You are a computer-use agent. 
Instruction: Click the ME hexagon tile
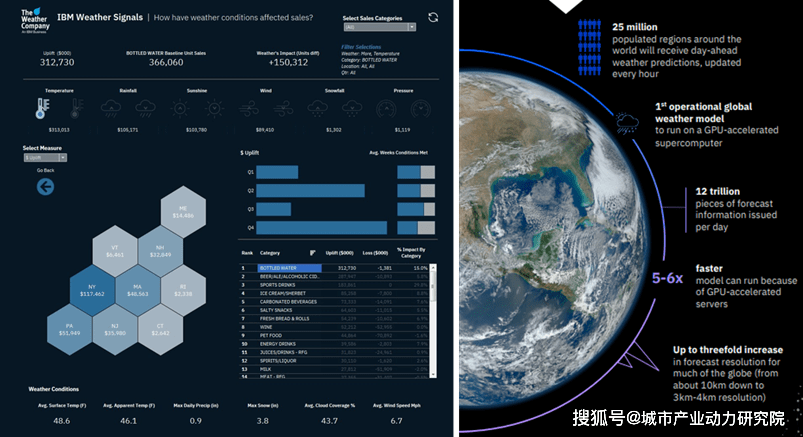[x=182, y=211]
